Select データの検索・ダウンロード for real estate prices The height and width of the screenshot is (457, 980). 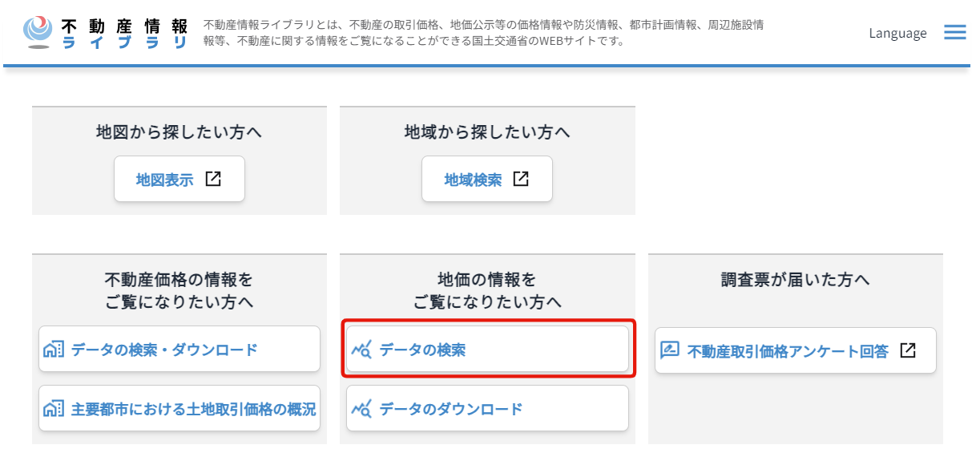(179, 349)
